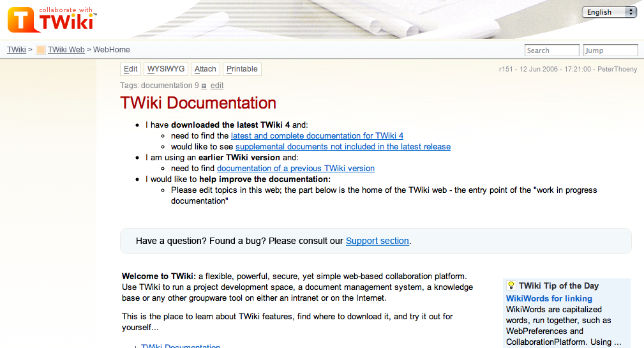
Task: Visit the Support section link
Action: pos(377,241)
